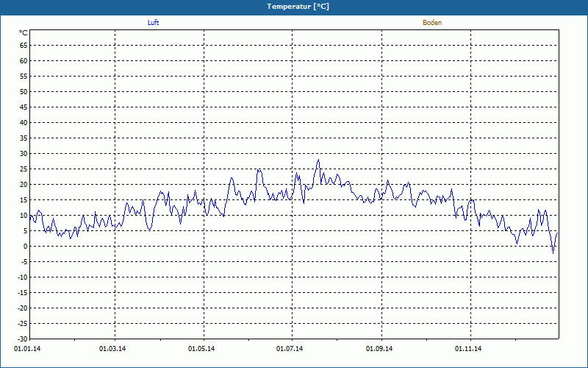Click the 55 value on temperature axis

pyautogui.click(x=24, y=77)
